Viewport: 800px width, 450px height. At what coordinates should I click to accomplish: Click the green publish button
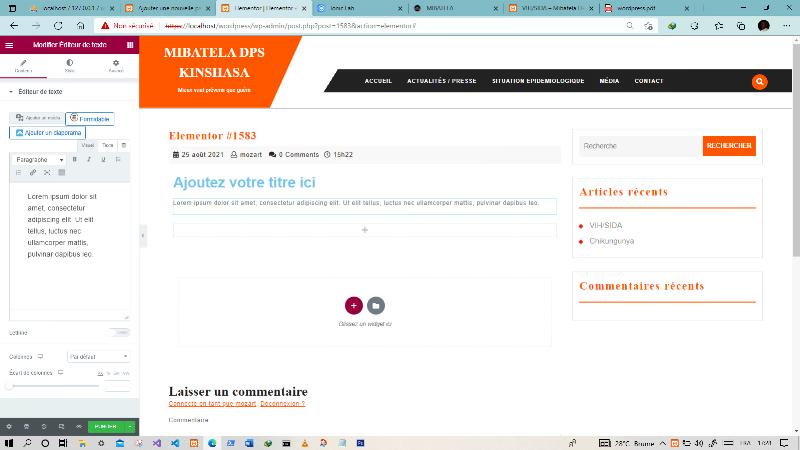tap(106, 427)
